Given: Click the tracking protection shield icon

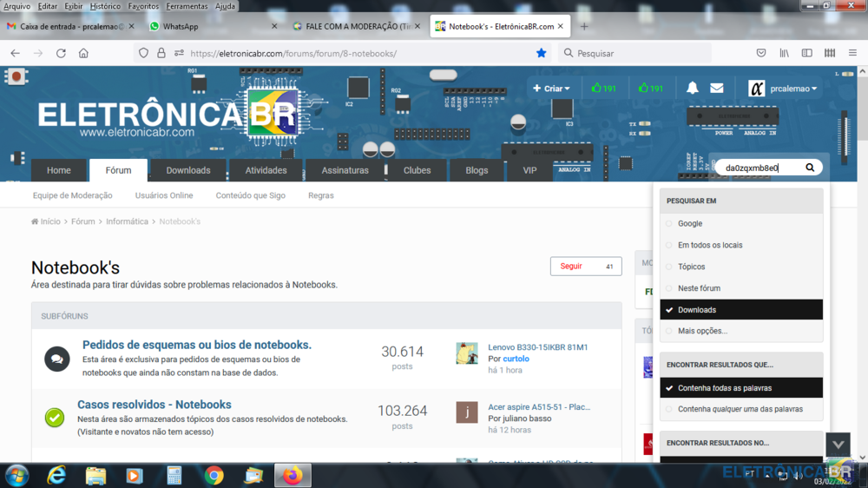Looking at the screenshot, I should click(x=143, y=53).
